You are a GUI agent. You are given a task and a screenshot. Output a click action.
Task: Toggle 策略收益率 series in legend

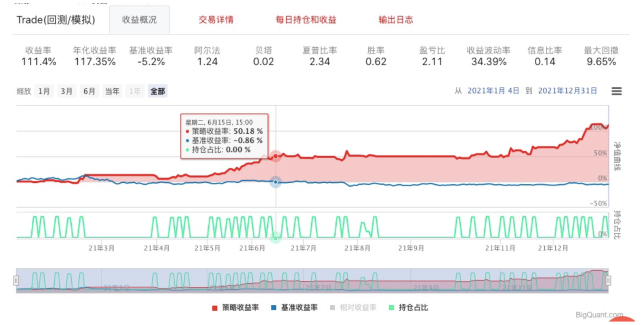pyautogui.click(x=236, y=308)
